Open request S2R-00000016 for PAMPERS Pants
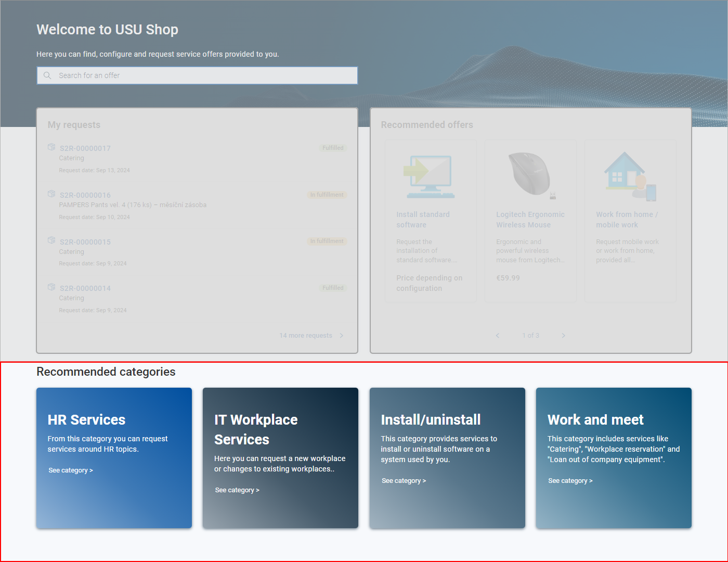This screenshot has height=562, width=728. (85, 195)
